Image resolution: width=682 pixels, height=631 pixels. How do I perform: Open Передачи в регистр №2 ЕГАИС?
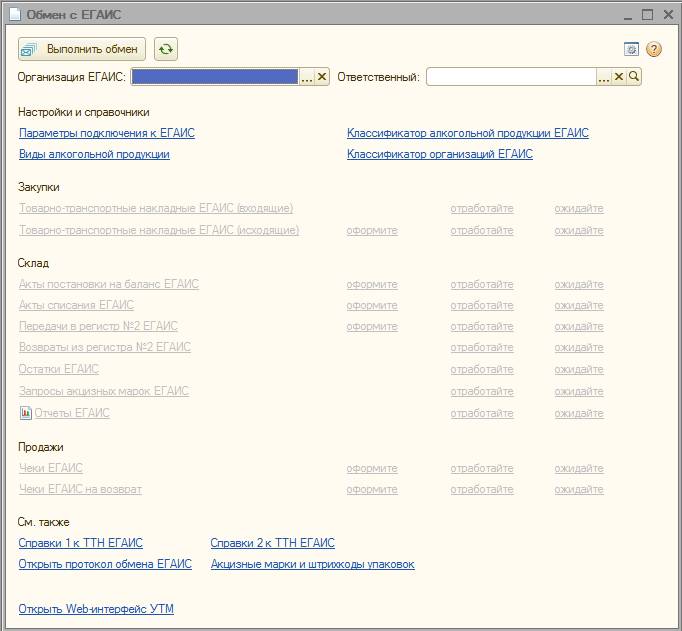tap(98, 326)
